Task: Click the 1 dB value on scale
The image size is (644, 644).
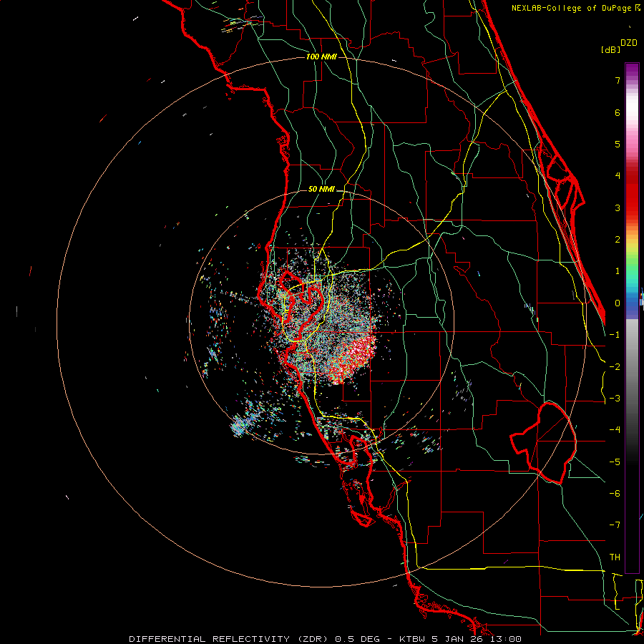Action: click(618, 271)
